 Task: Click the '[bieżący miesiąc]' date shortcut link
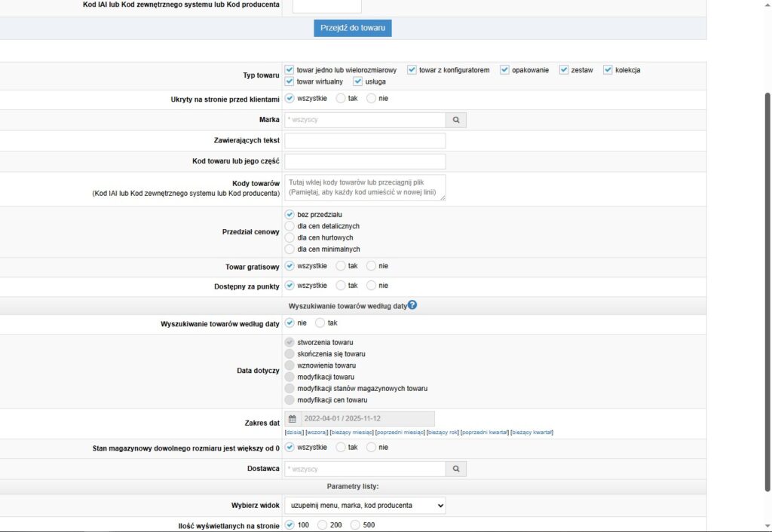point(352,433)
